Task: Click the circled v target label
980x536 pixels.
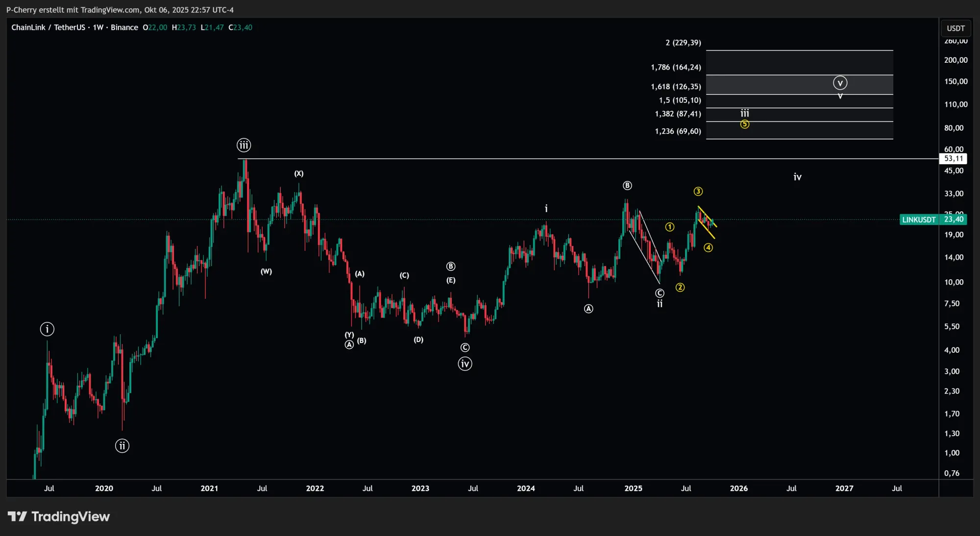Action: click(x=840, y=83)
